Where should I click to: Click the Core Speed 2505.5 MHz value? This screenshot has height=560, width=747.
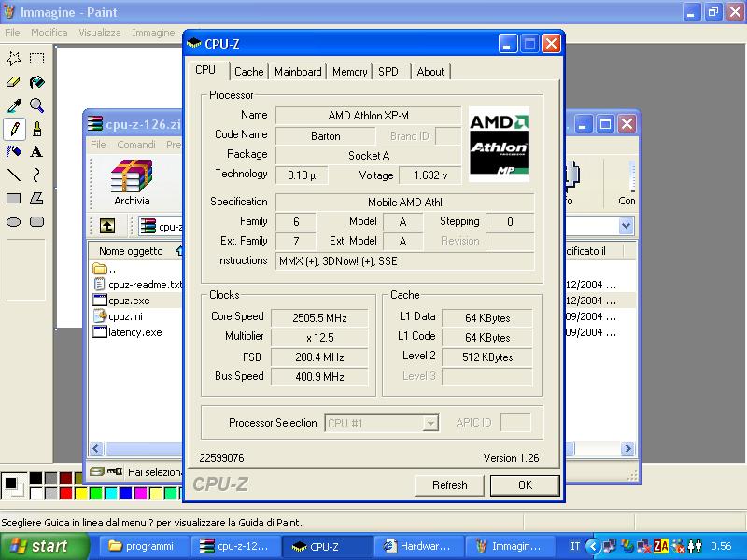319,318
